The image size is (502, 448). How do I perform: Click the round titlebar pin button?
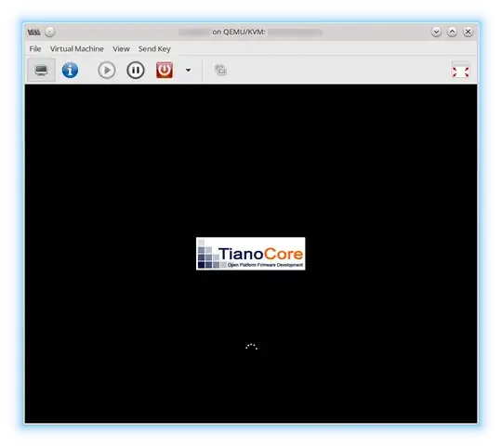point(50,32)
